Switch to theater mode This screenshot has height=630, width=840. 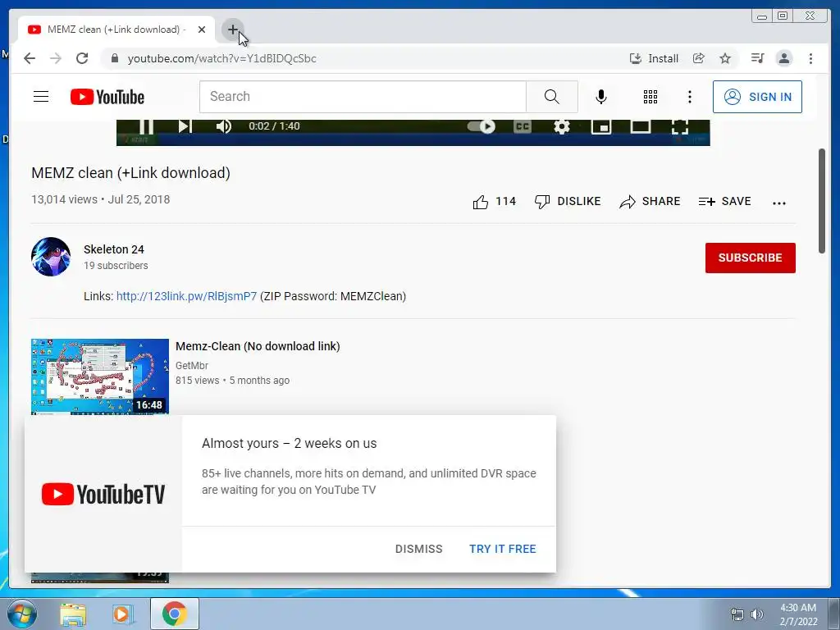coord(640,126)
